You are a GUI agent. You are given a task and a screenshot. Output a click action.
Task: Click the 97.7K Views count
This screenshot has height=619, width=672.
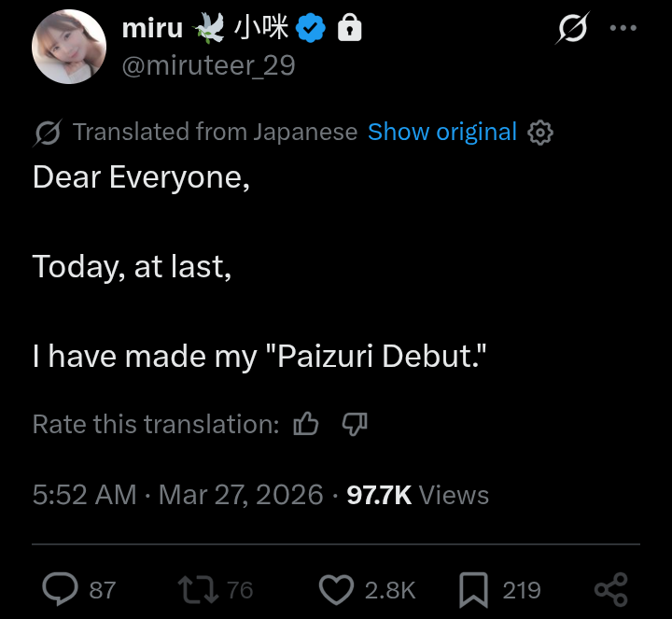pos(418,495)
